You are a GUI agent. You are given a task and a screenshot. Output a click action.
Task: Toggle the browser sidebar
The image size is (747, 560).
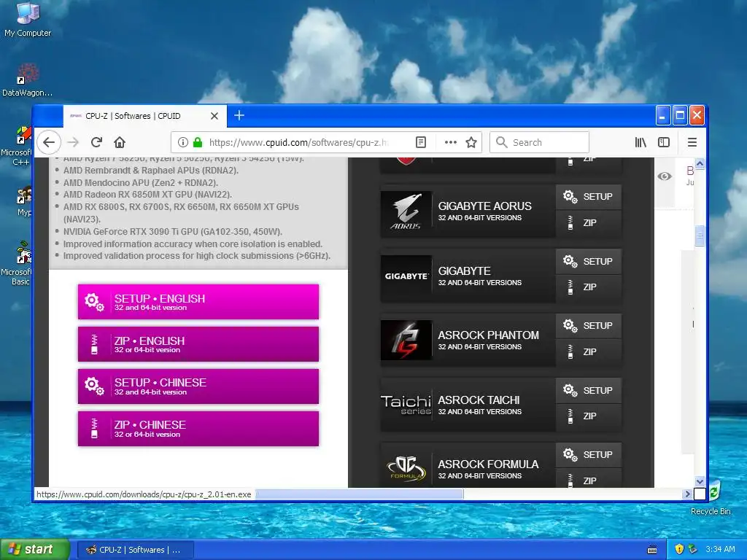pos(664,142)
